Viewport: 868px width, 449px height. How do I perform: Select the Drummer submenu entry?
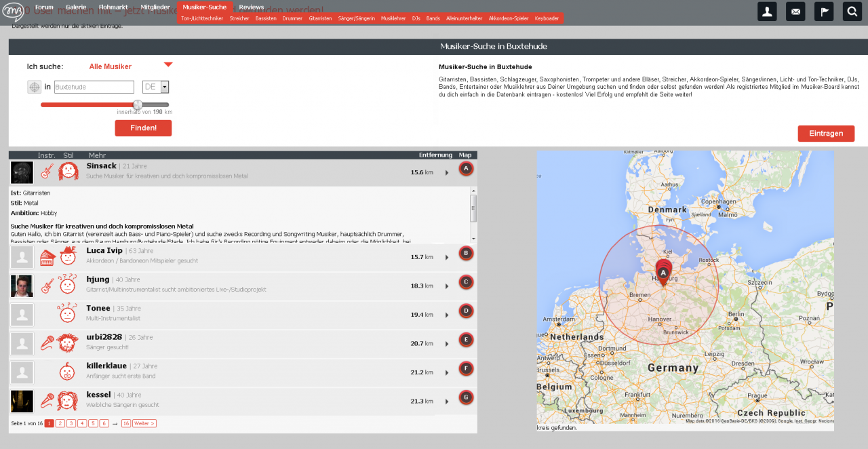point(292,18)
